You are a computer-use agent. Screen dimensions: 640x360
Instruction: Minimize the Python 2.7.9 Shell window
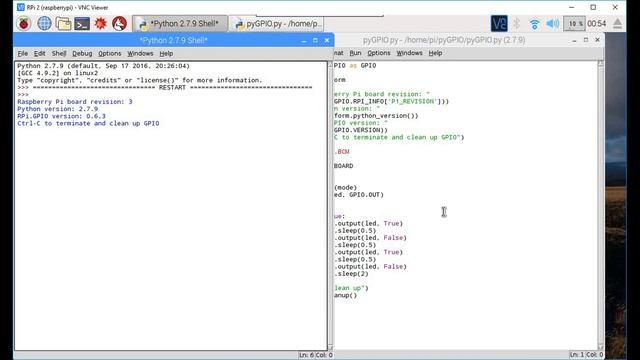point(304,40)
